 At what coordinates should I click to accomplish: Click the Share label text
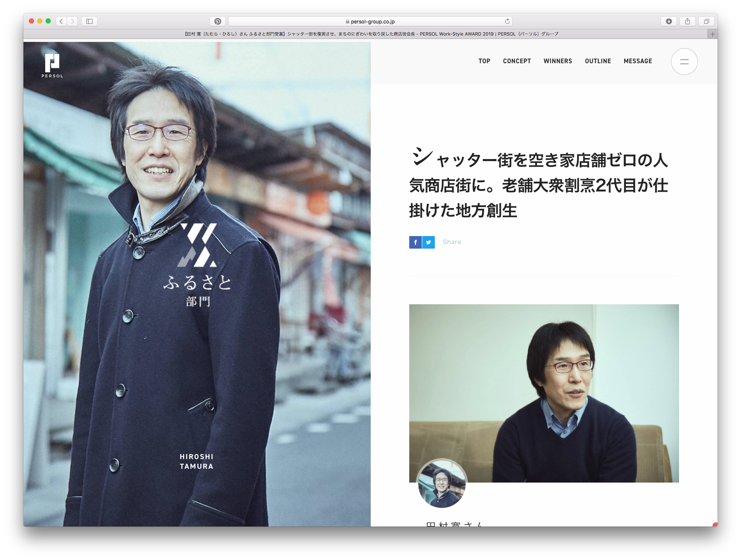(452, 242)
